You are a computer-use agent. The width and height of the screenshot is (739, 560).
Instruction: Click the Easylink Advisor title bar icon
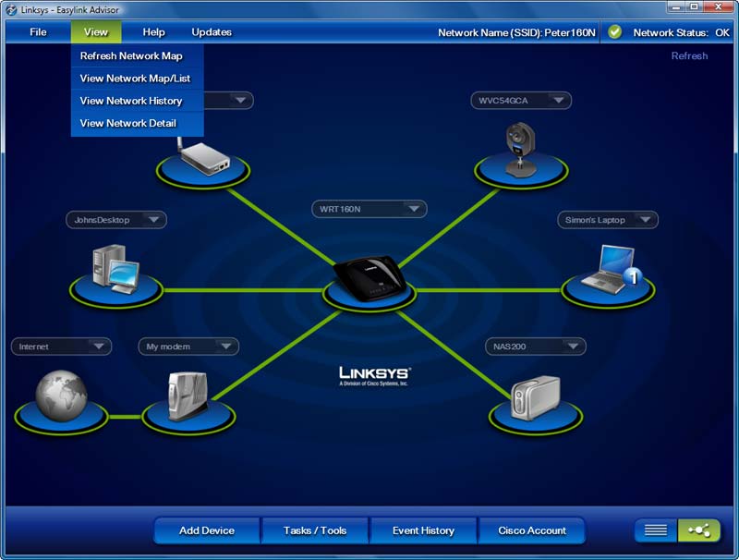(11, 9)
